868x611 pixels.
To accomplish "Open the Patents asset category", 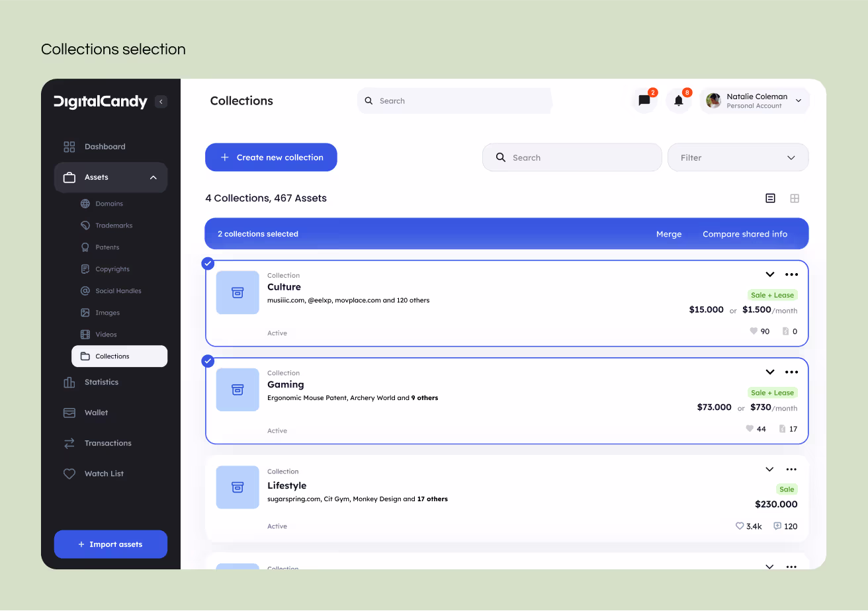I will point(108,247).
